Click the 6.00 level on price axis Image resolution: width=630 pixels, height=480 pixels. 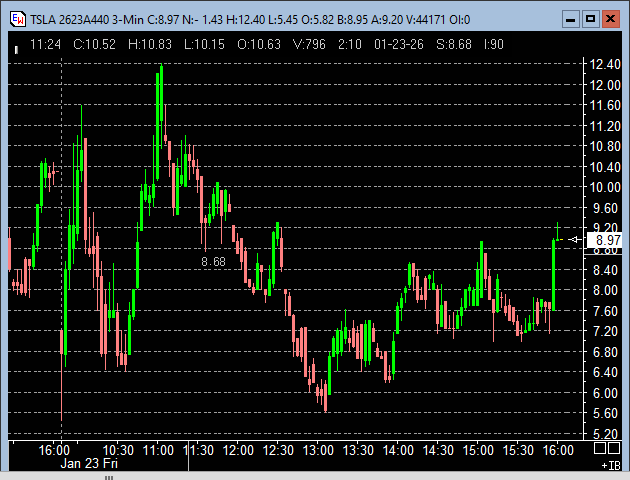(x=606, y=393)
